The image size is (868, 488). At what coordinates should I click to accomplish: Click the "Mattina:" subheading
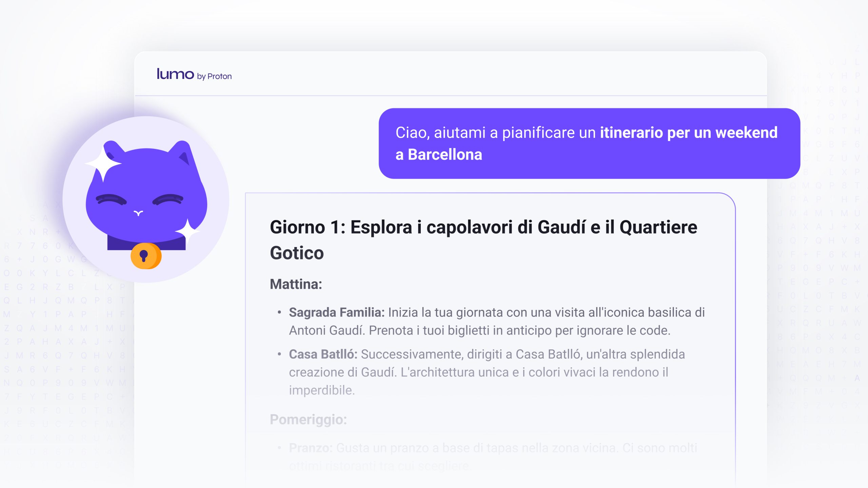click(x=296, y=284)
